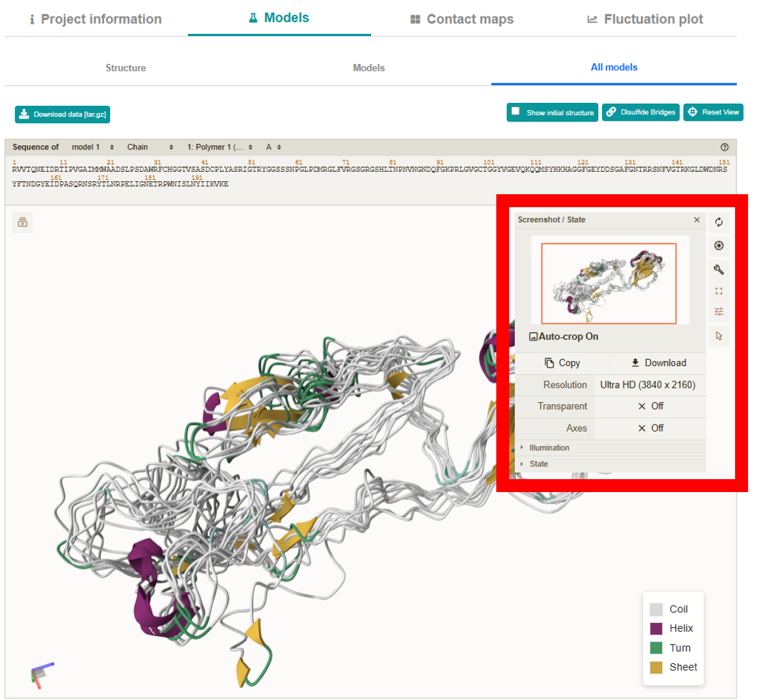The height and width of the screenshot is (700, 766).
Task: Click Download data [tar.gz] button
Action: pos(63,114)
